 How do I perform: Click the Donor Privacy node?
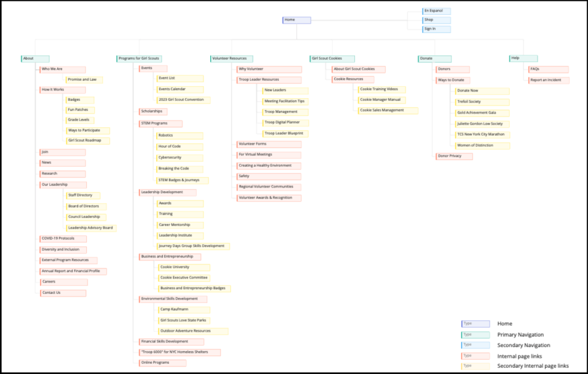coord(454,157)
